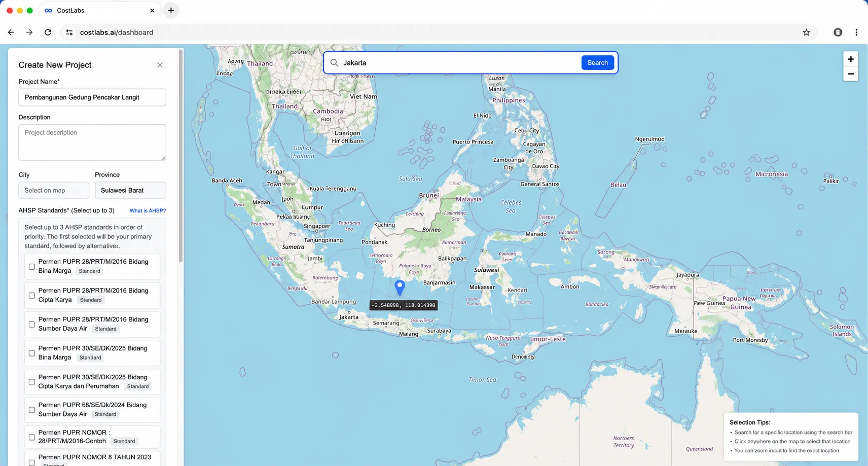The image size is (868, 466).
Task: Zoom in on the map
Action: [850, 59]
